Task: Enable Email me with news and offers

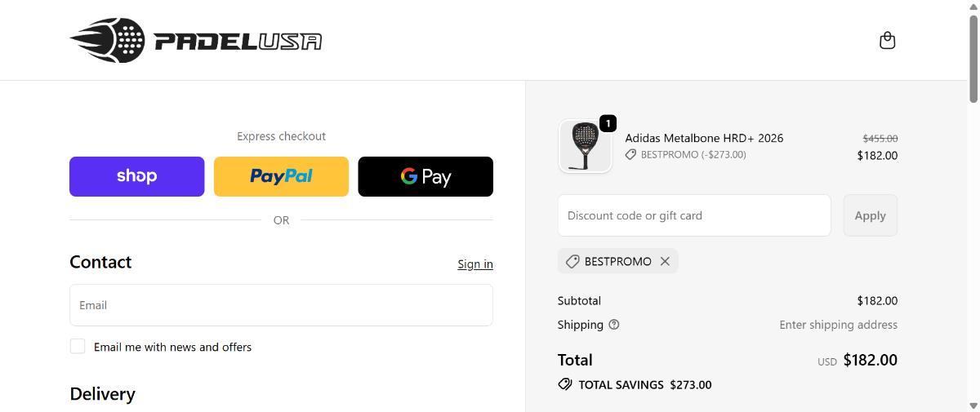Action: click(x=78, y=347)
